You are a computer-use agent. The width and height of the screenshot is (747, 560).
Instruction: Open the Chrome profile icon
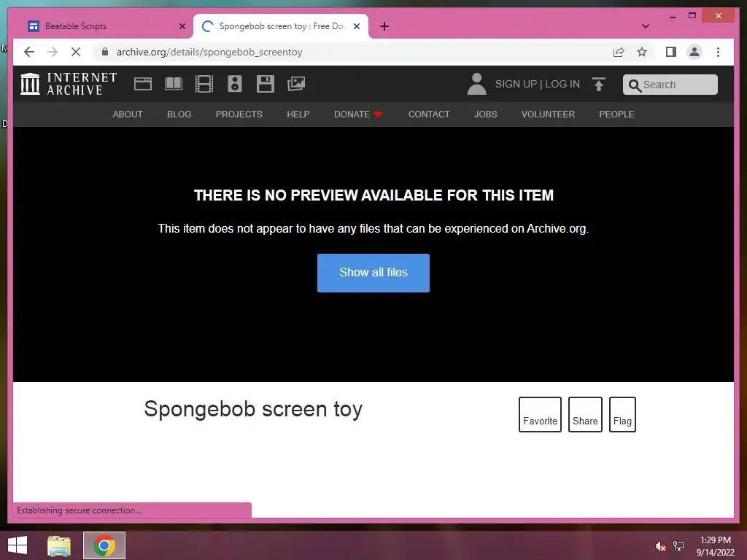pyautogui.click(x=694, y=52)
